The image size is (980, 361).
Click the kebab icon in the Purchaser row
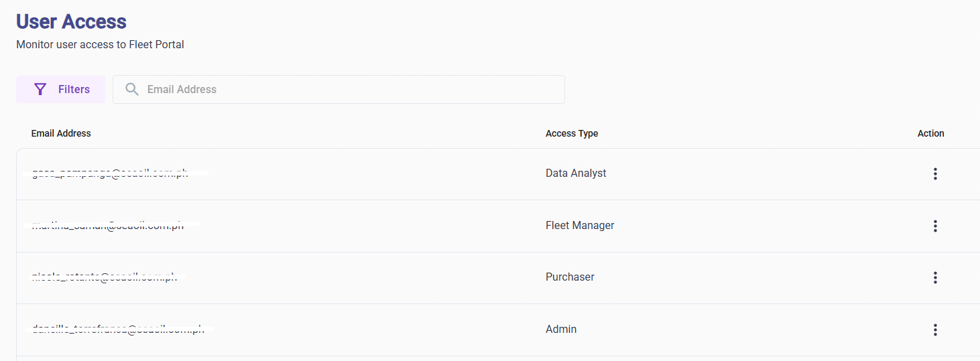(935, 278)
